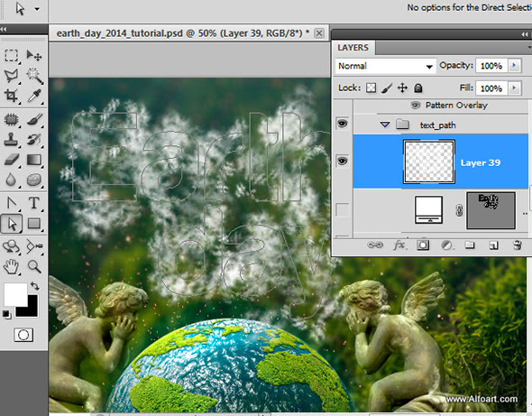This screenshot has height=416, width=532.
Task: Open the Opacity slider arrow
Action: (514, 66)
